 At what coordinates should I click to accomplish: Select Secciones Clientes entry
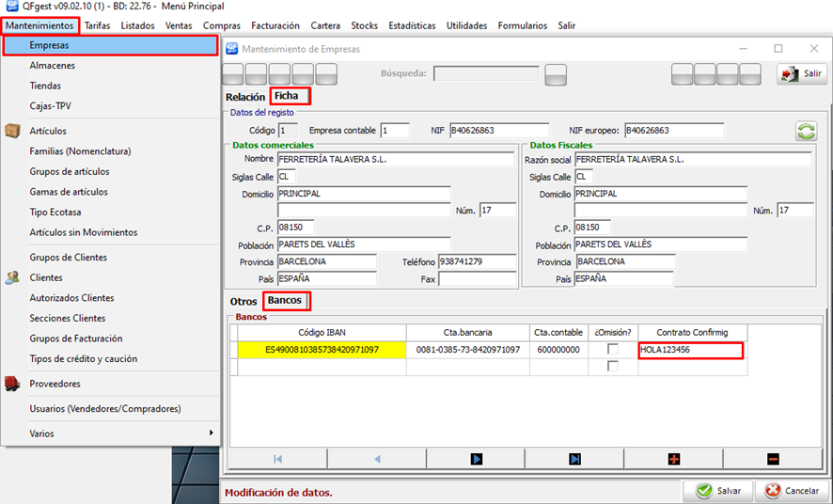pyautogui.click(x=68, y=318)
